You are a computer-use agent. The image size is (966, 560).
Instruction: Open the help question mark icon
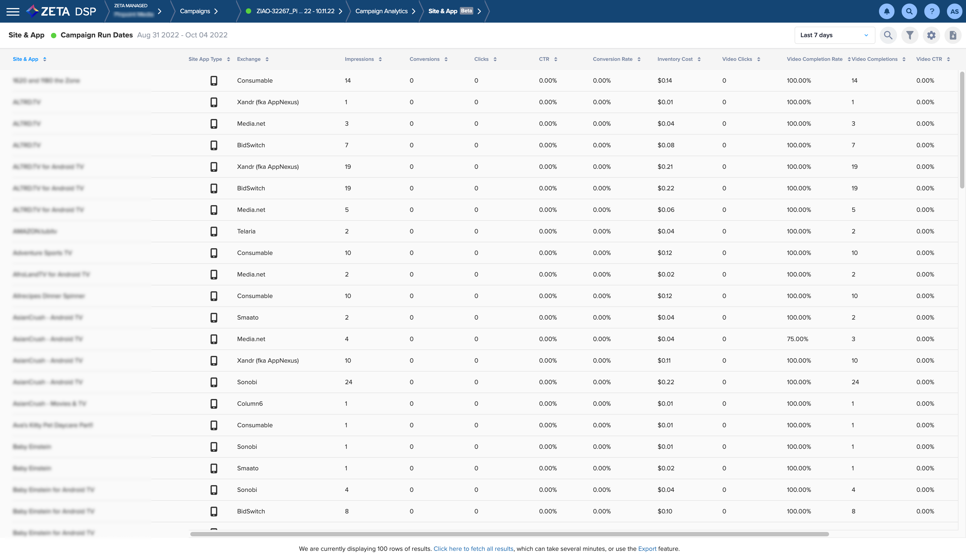click(931, 12)
